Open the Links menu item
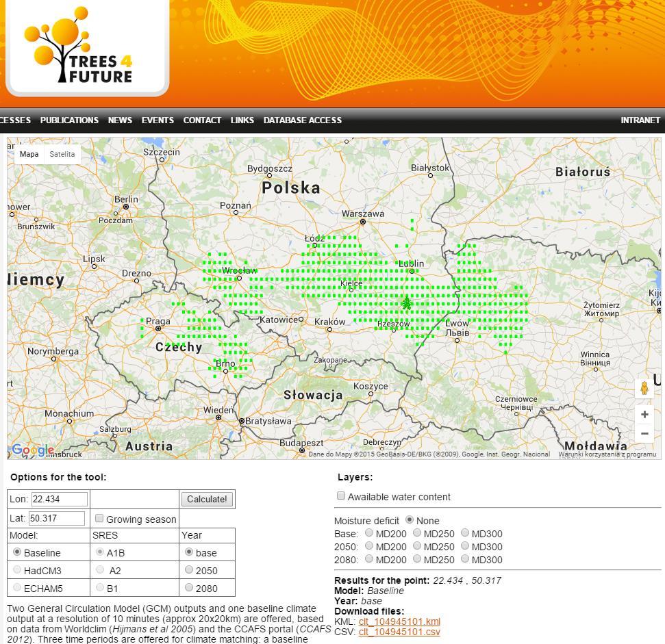The height and width of the screenshot is (644, 665). tap(242, 120)
